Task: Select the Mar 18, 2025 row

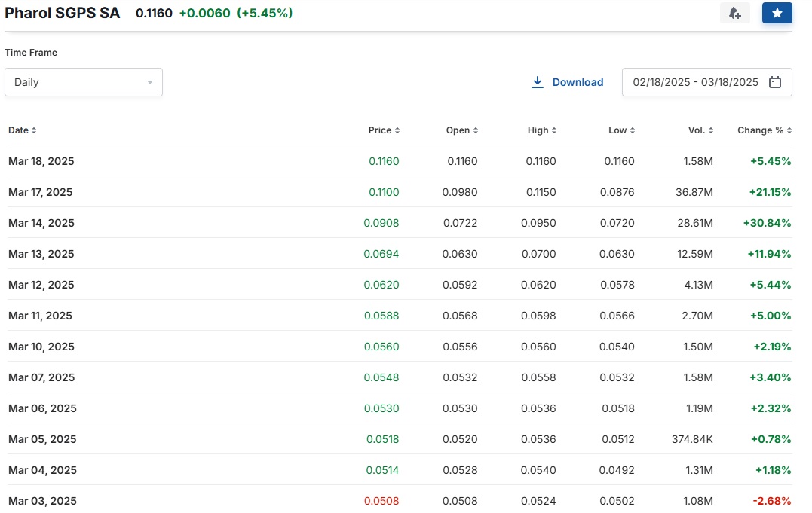Action: 400,161
